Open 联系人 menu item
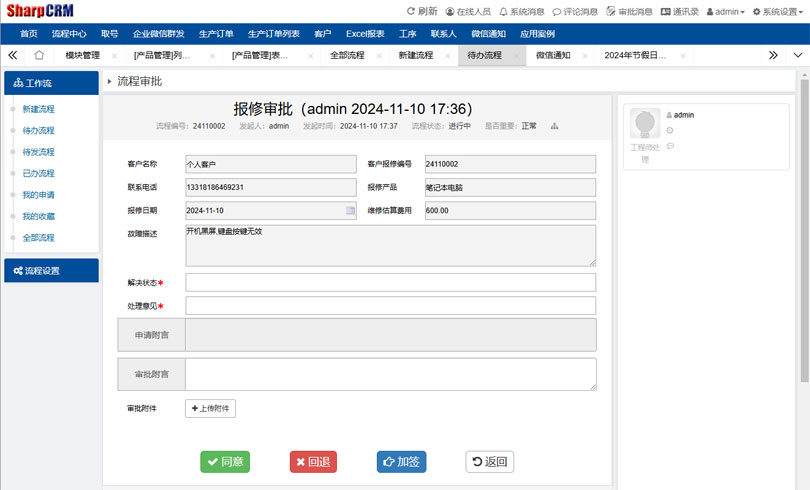The height and width of the screenshot is (490, 810). [444, 34]
